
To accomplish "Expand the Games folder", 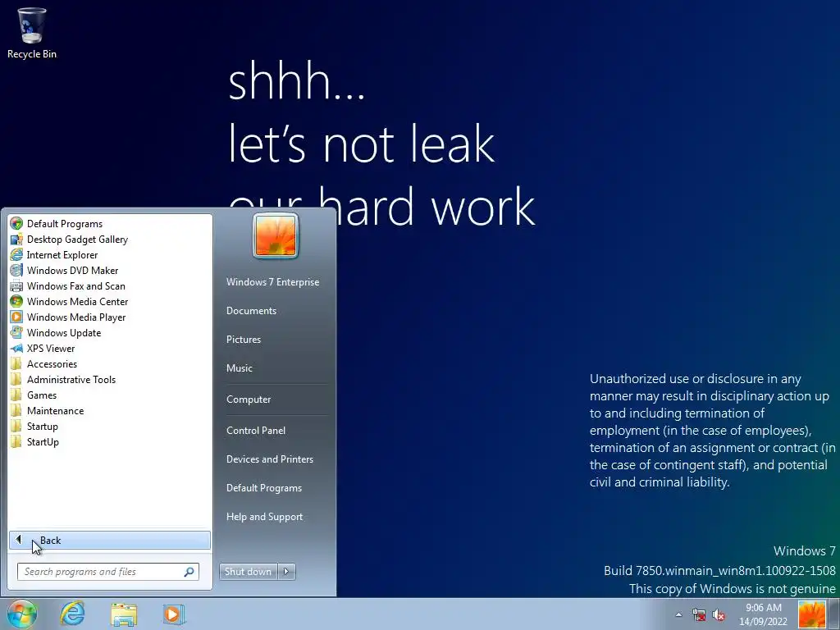I will pyautogui.click(x=110, y=395).
